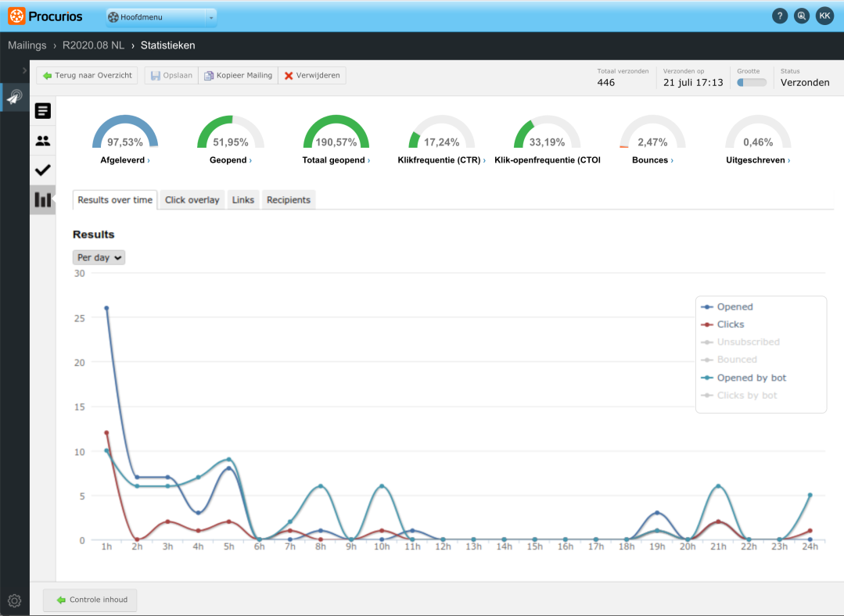Click the mailing rocket icon in left sidebar
Screen dimensions: 844x616
click(x=15, y=97)
